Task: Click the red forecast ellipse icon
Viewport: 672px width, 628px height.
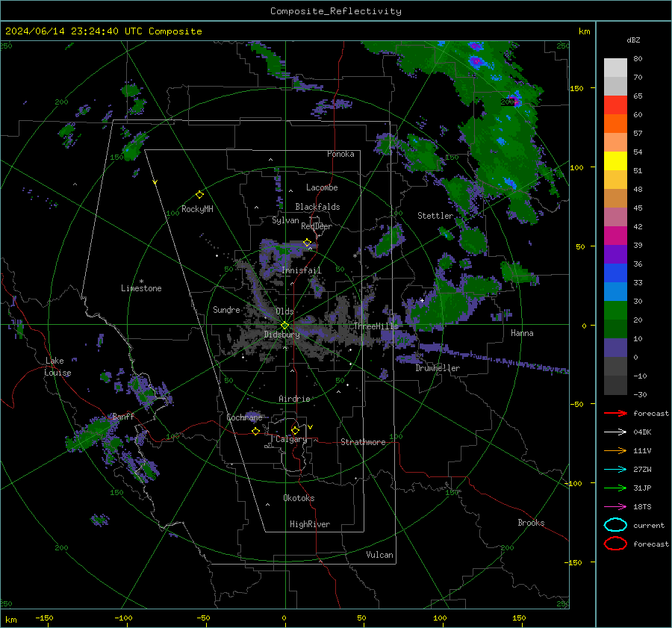Action: 615,544
